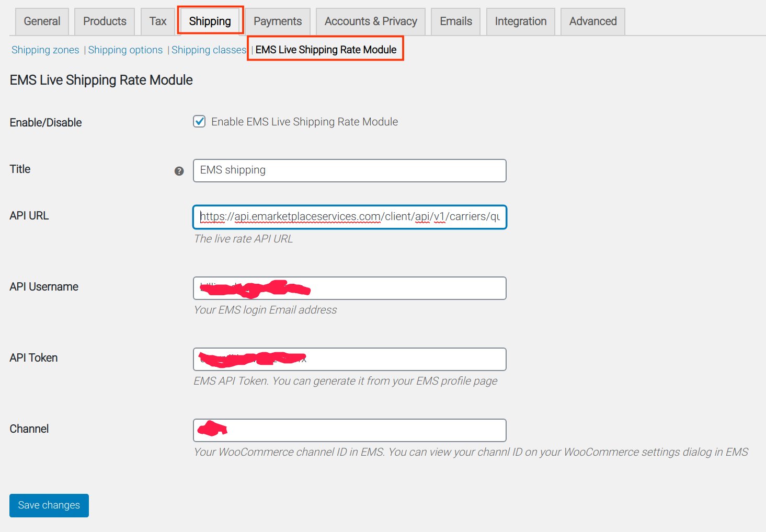Screen dimensions: 766x532
Task: Click the API Token input field
Action: [x=350, y=359]
